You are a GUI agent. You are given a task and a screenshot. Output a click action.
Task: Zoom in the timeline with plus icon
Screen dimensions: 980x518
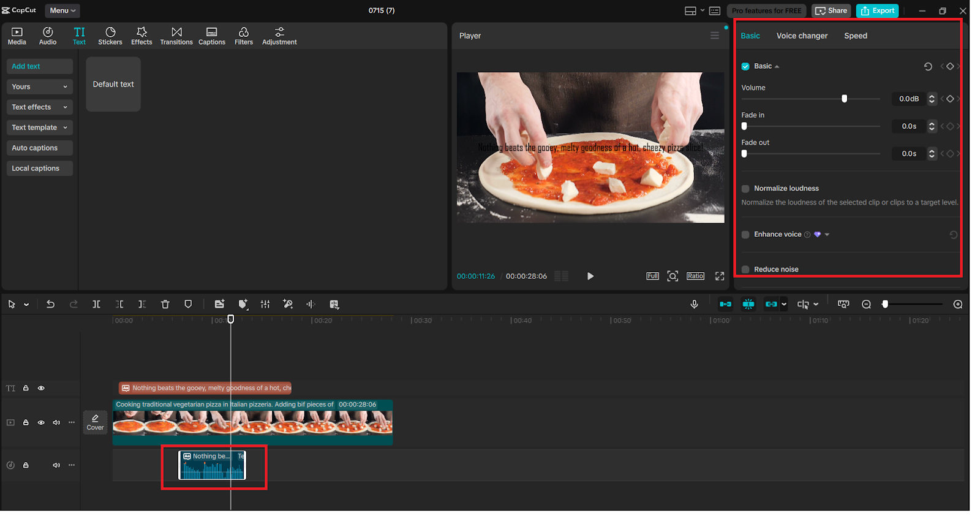(958, 304)
